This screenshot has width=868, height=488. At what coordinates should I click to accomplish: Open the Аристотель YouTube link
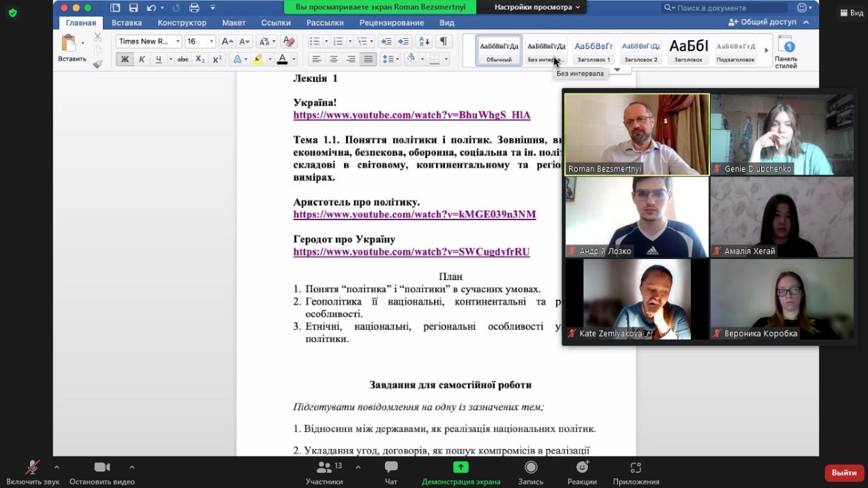414,215
